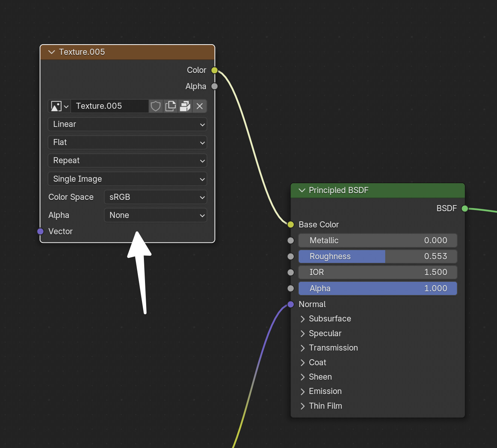Click the open image file icon
Viewport: 497px width, 448px height.
coord(185,106)
